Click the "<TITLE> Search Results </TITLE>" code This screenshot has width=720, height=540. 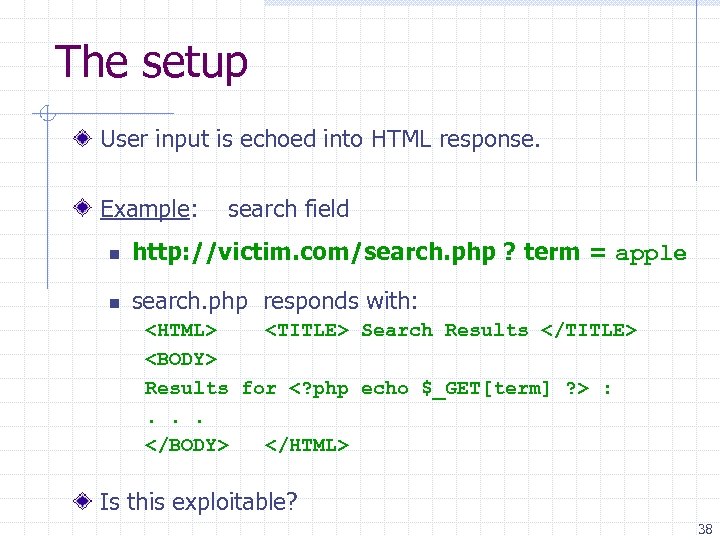450,331
